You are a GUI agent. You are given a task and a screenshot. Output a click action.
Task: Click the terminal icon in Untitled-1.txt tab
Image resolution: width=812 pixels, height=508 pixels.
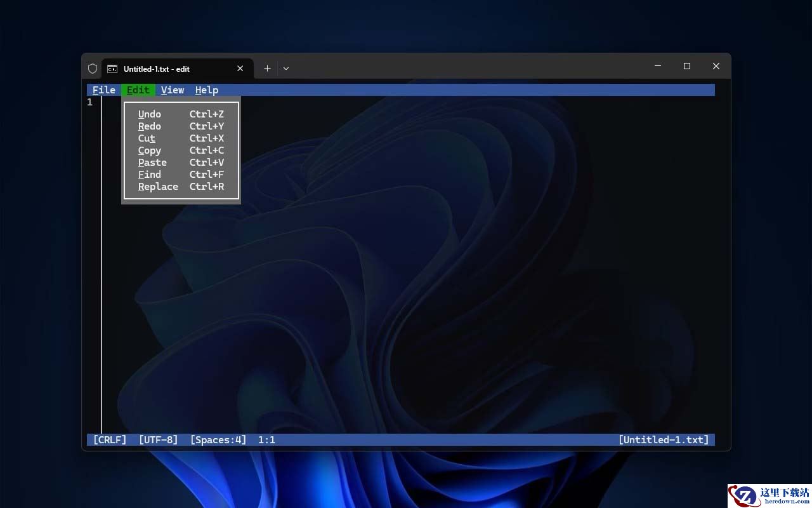112,69
